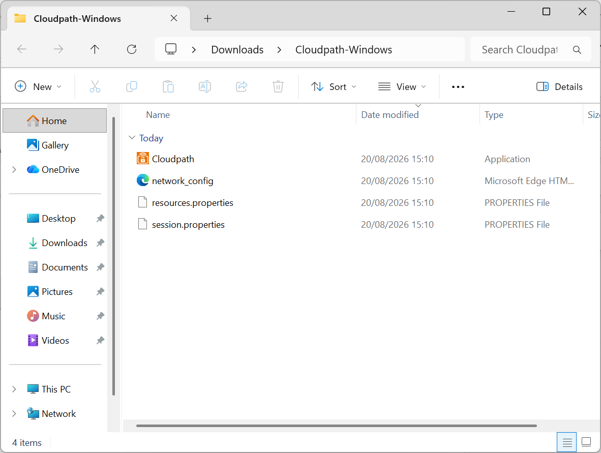Viewport: 601px width, 453px height.
Task: Collapse the Today group
Action: tap(132, 138)
